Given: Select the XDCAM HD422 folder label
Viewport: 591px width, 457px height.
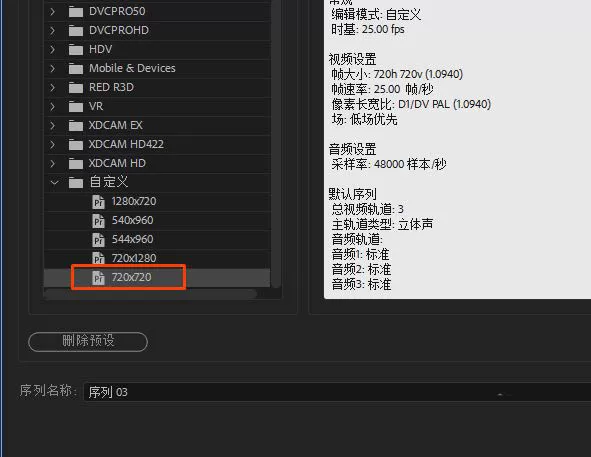Looking at the screenshot, I should point(126,144).
